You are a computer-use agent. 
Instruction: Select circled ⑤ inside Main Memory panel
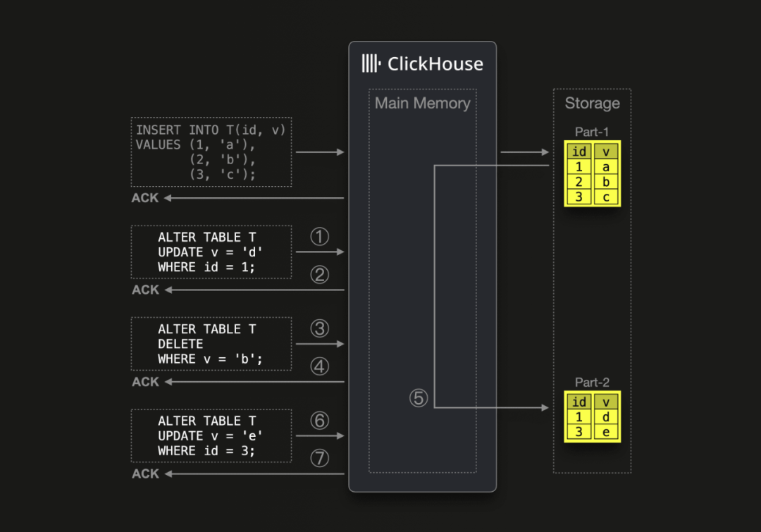pyautogui.click(x=419, y=397)
